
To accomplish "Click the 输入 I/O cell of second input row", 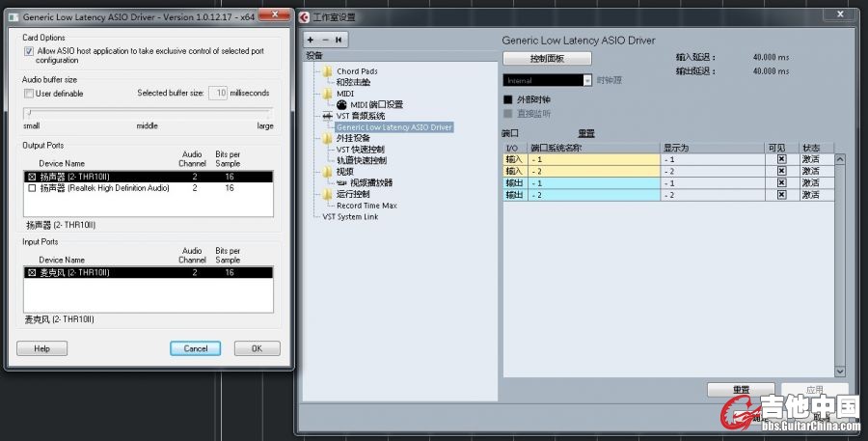I will point(515,171).
